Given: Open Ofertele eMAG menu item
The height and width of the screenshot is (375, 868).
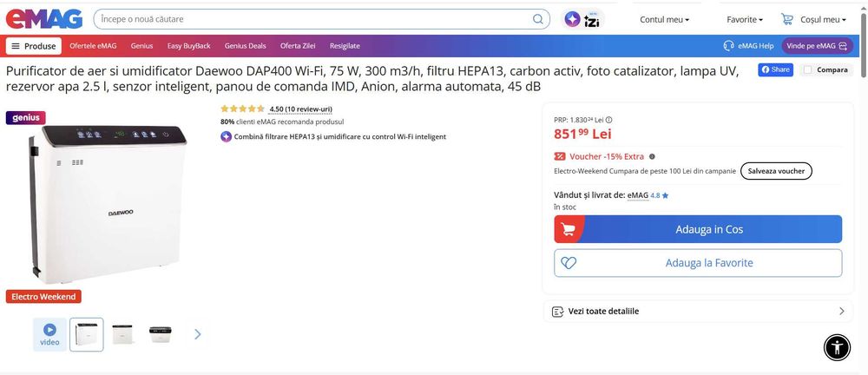Looking at the screenshot, I should (93, 46).
